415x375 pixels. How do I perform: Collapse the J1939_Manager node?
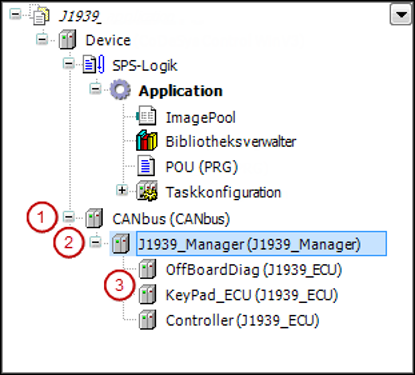click(95, 242)
